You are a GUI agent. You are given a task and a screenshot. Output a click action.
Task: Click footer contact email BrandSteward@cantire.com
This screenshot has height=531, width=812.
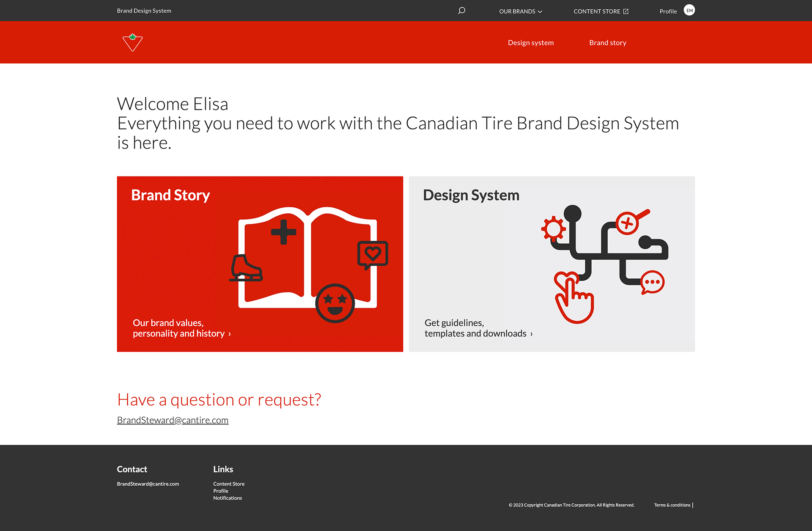click(x=148, y=484)
